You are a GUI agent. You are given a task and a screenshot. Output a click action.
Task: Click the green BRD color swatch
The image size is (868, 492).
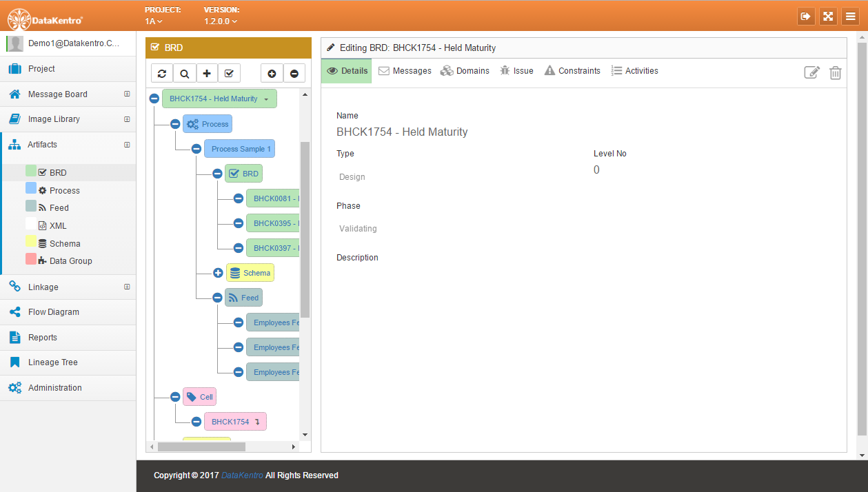click(31, 171)
